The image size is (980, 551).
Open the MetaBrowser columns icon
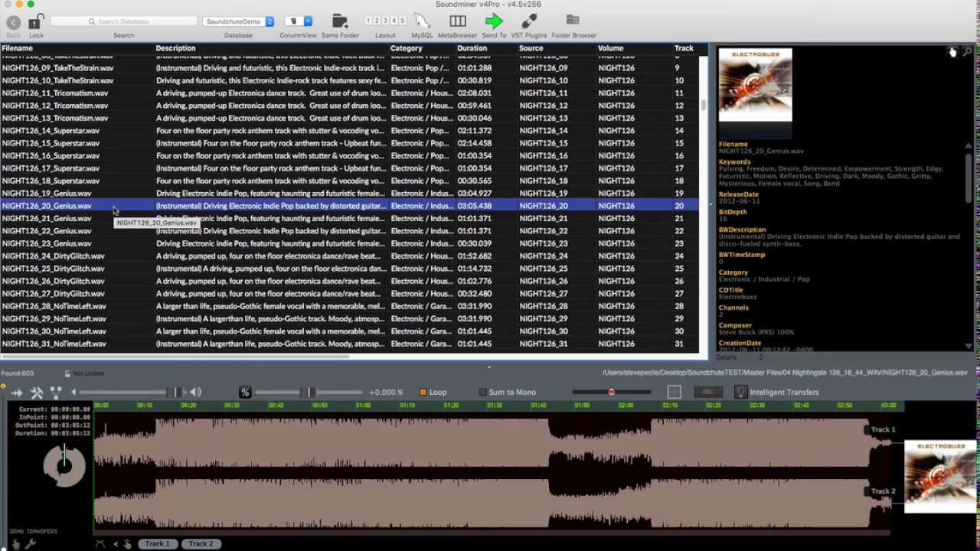pos(457,21)
